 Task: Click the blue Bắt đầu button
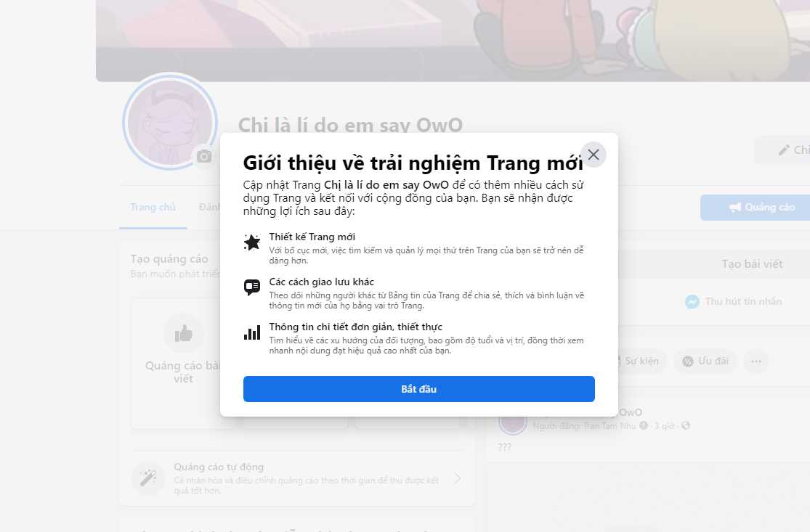(419, 388)
